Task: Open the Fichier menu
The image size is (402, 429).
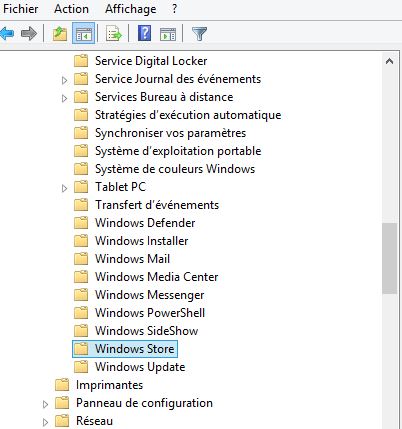Action: tap(21, 9)
